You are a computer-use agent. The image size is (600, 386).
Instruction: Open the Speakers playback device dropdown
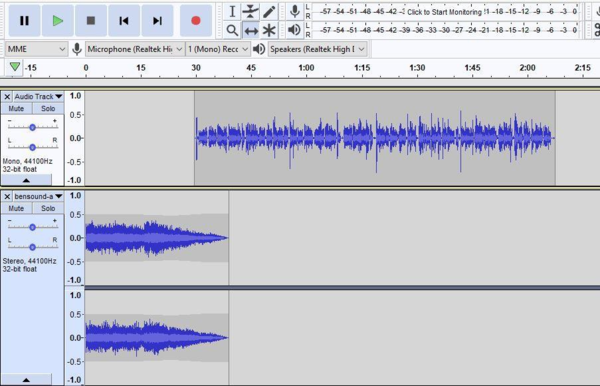click(317, 49)
